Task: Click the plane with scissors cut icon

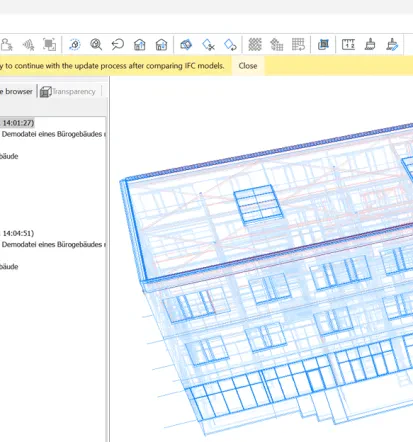Action: pyautogui.click(x=208, y=44)
